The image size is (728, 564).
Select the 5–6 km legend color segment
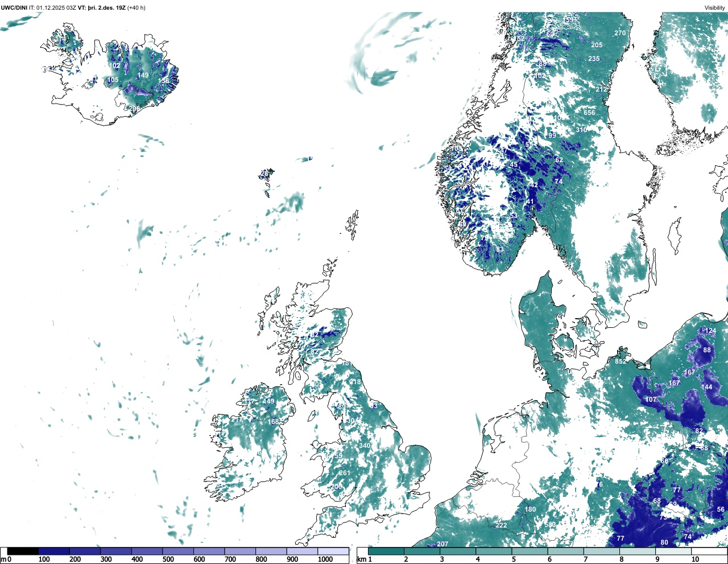[530, 551]
